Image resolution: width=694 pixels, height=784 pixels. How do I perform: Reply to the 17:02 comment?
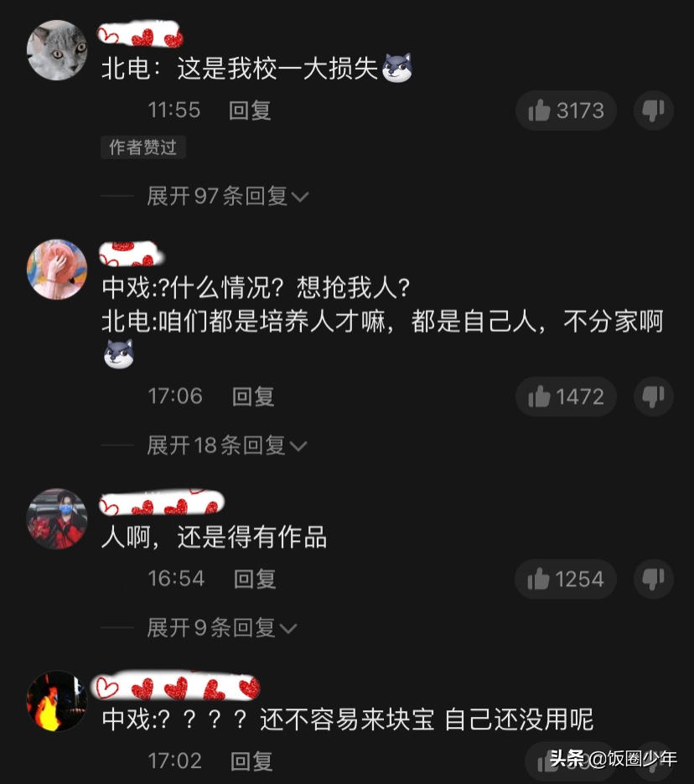coord(251,761)
